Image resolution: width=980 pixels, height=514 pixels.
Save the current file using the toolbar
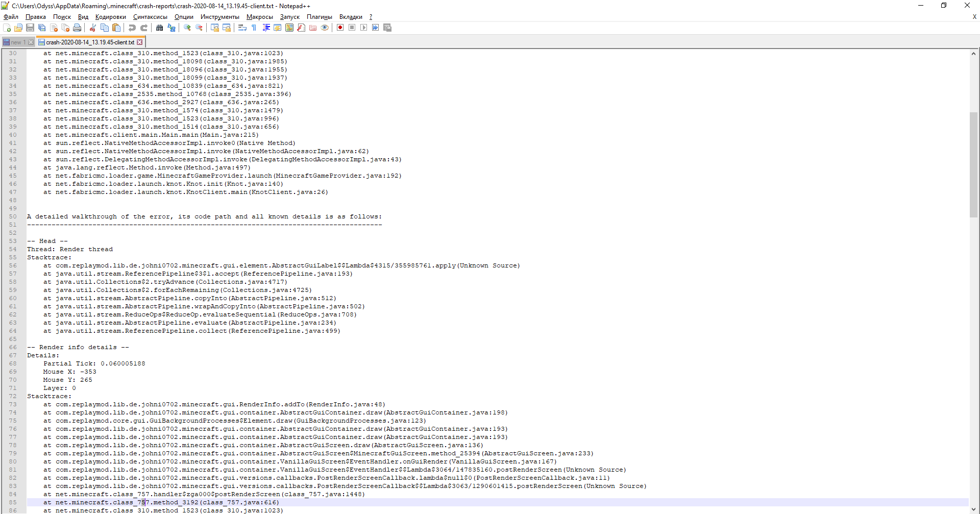(x=30, y=28)
